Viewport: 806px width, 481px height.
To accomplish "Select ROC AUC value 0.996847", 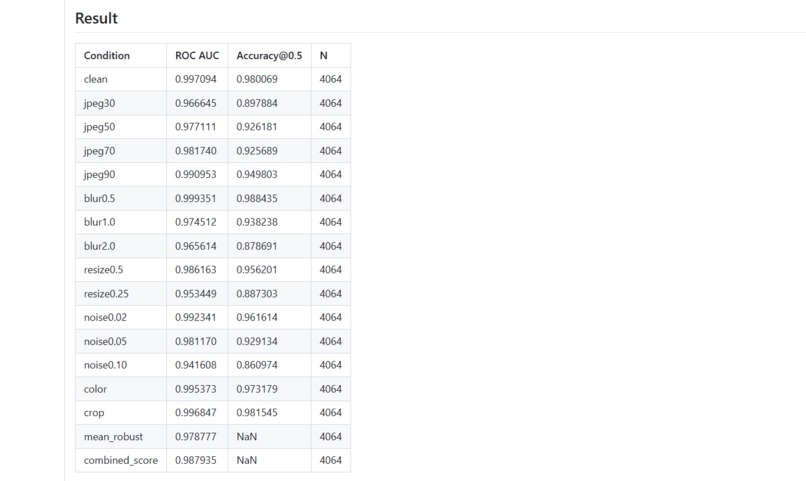I will [195, 413].
